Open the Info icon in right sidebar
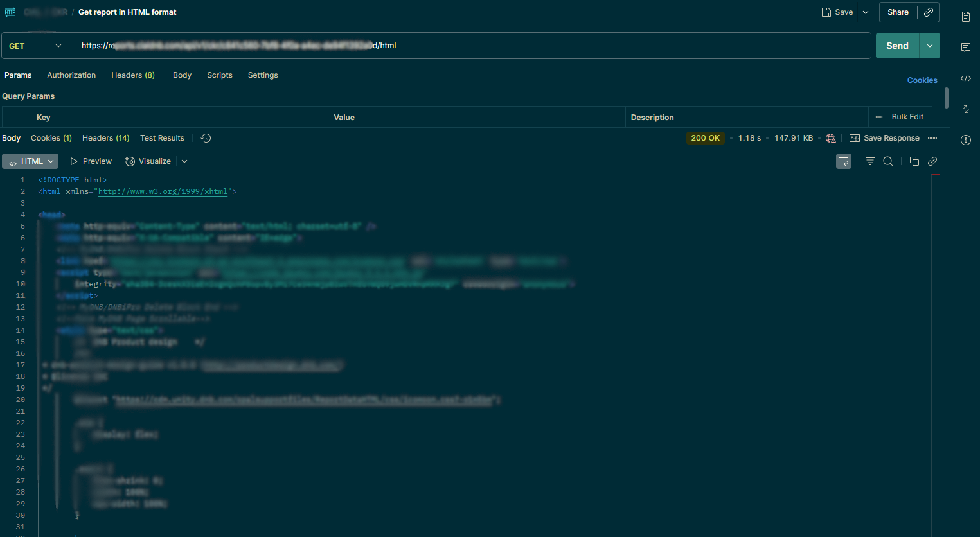The height and width of the screenshot is (537, 980). [966, 140]
